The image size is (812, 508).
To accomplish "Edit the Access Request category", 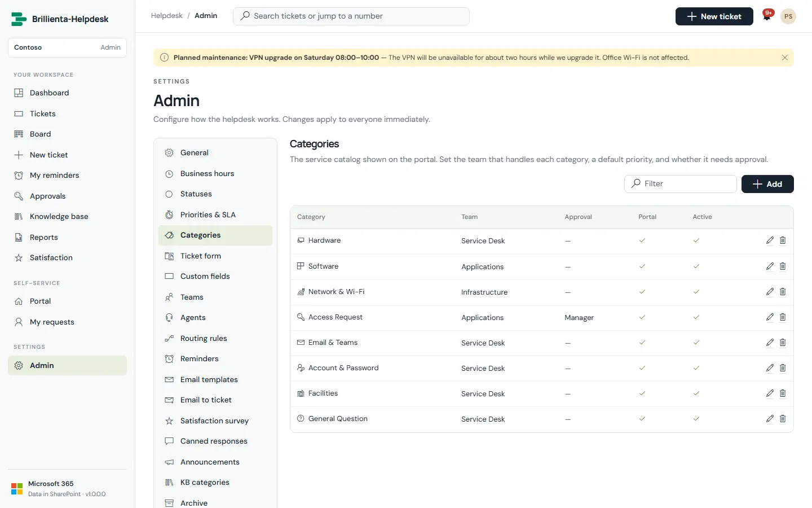I will click(x=770, y=317).
